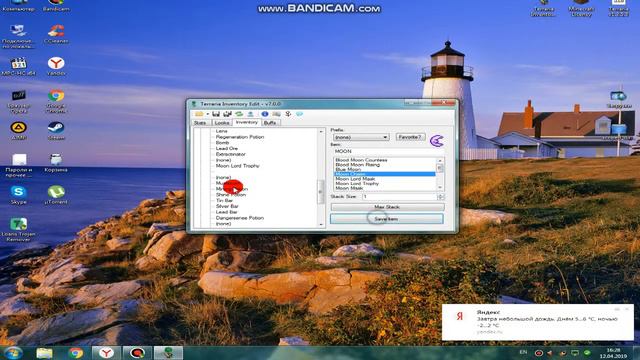The width and height of the screenshot is (640, 360).
Task: Focus the item search field containing MOON
Action: pyautogui.click(x=388, y=151)
